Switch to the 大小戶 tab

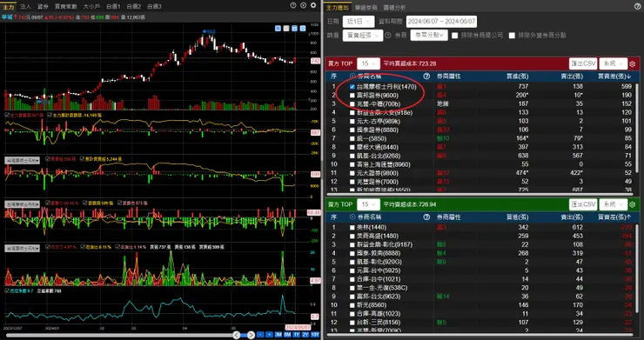point(91,6)
